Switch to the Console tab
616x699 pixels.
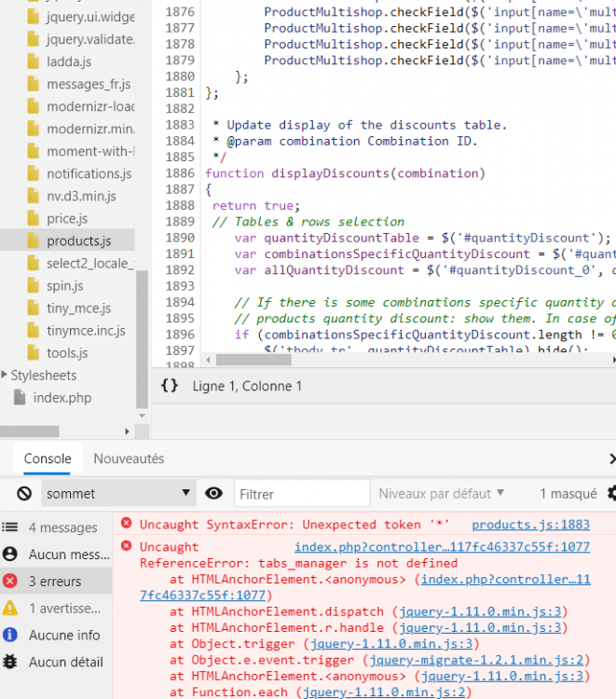tap(48, 459)
